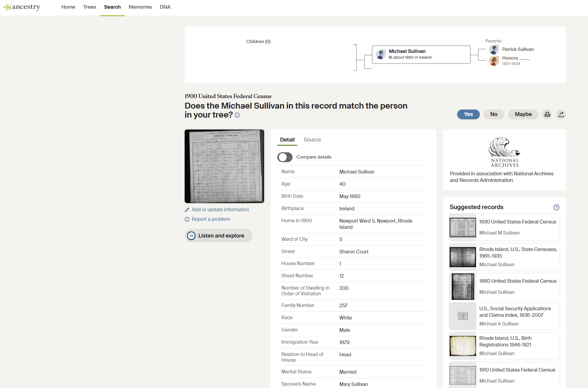Click the Maybe button

click(523, 114)
